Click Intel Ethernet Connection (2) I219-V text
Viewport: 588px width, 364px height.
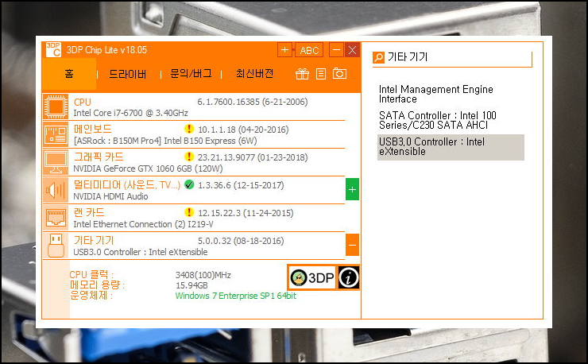click(143, 224)
